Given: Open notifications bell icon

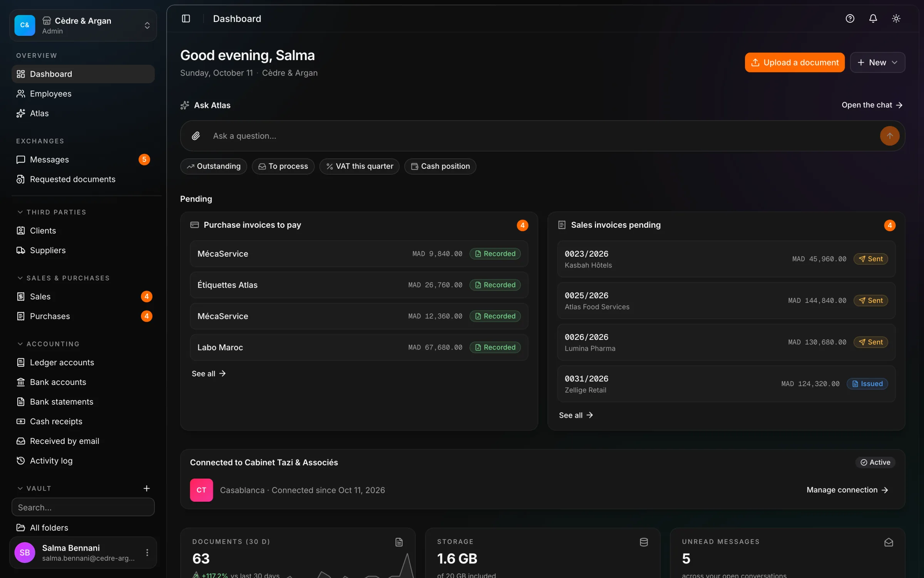Looking at the screenshot, I should pos(873,18).
